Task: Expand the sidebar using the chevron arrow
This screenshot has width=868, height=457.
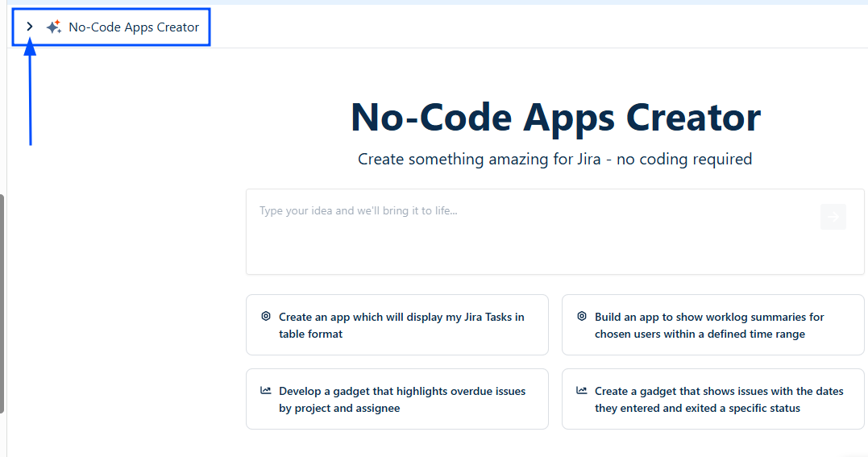Action: [x=30, y=27]
